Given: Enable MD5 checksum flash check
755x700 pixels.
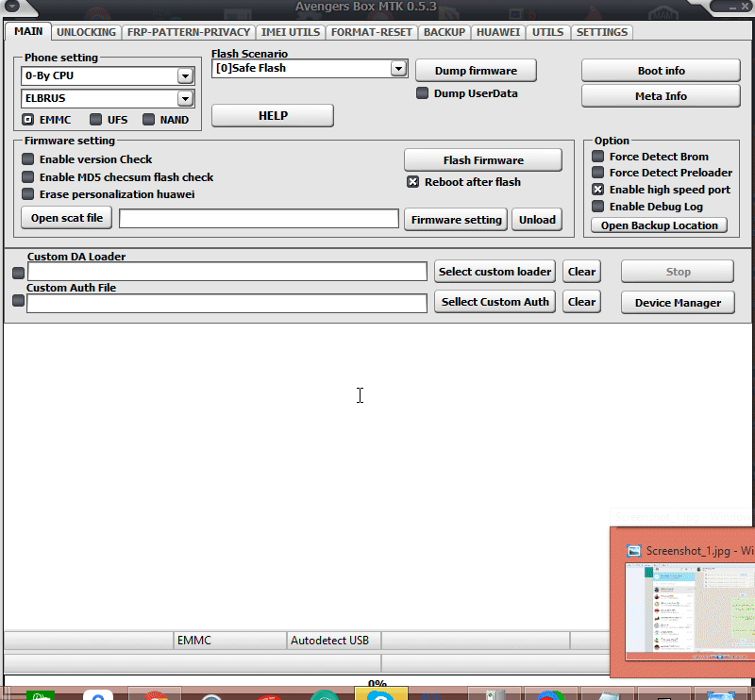Looking at the screenshot, I should point(28,176).
